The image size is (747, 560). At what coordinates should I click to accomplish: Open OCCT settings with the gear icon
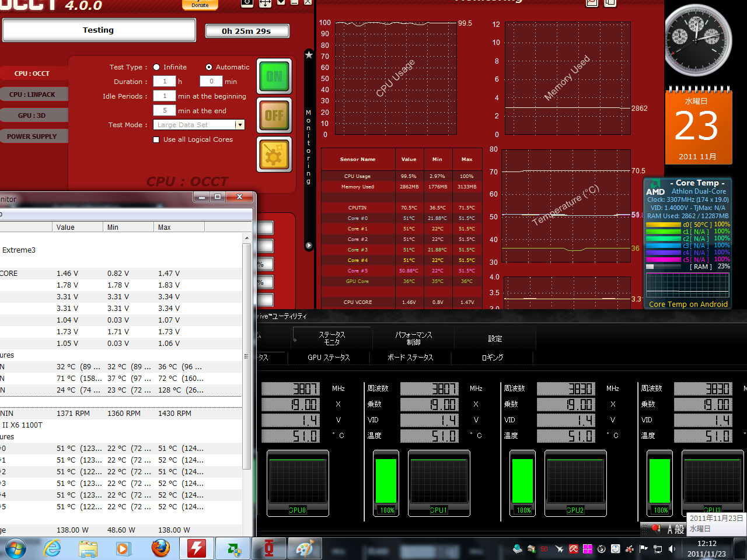[274, 155]
